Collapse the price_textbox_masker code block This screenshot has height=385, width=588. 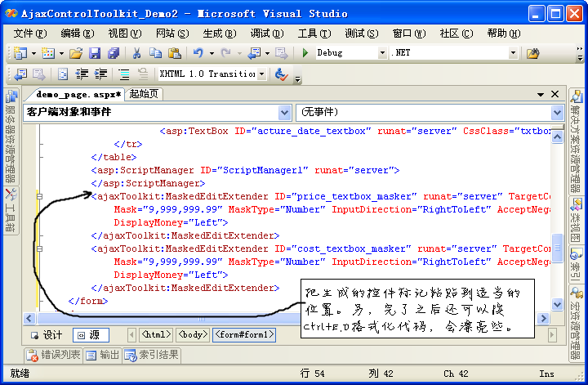click(39, 196)
